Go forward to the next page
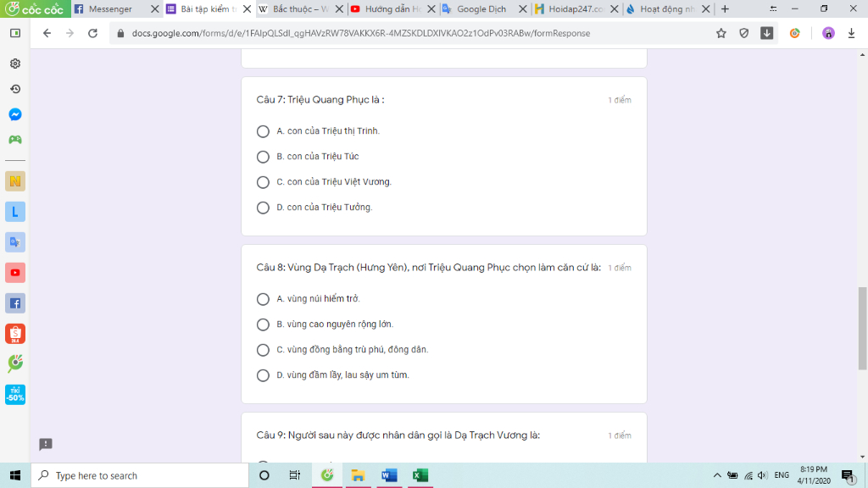The width and height of the screenshot is (868, 488). 70,33
